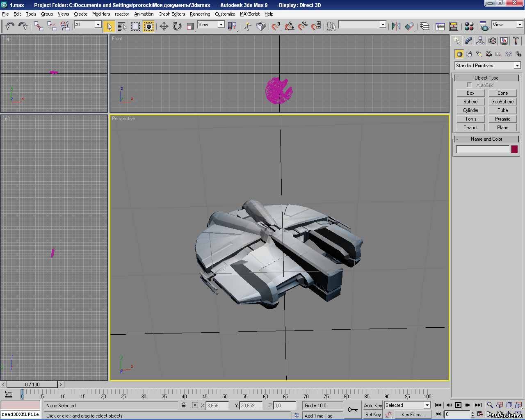Create a Teapot primitive button

(x=470, y=128)
